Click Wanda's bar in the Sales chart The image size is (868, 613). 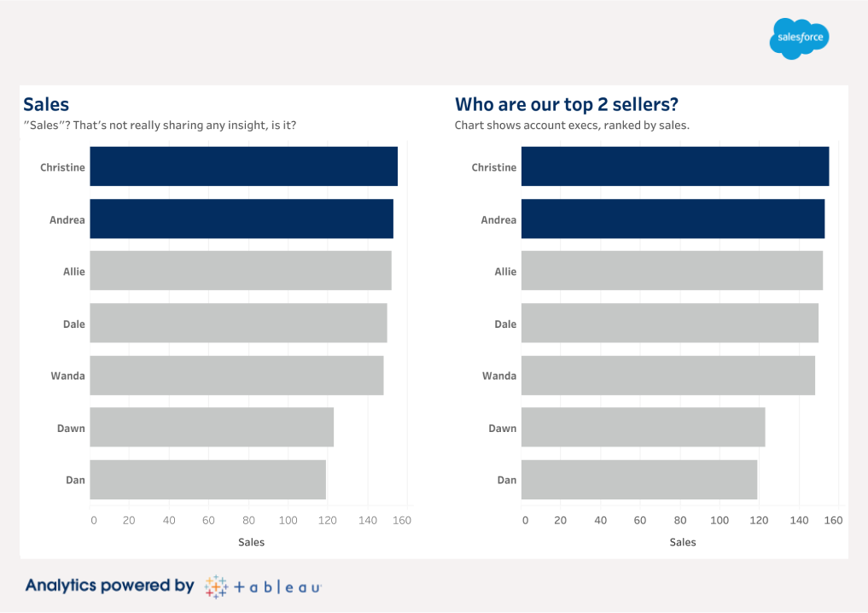pyautogui.click(x=236, y=376)
